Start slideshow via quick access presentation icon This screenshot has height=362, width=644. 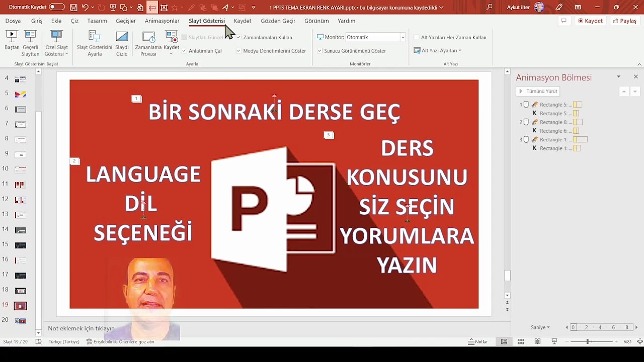tap(113, 8)
